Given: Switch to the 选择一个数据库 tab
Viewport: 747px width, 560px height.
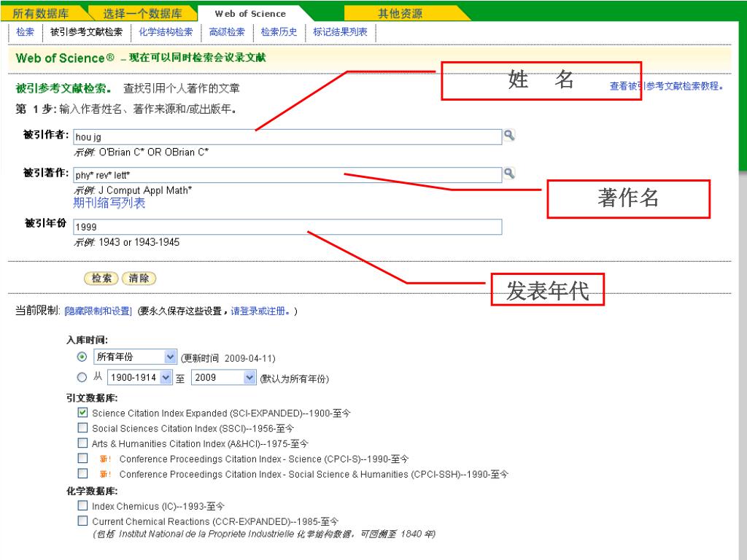Looking at the screenshot, I should pyautogui.click(x=142, y=13).
